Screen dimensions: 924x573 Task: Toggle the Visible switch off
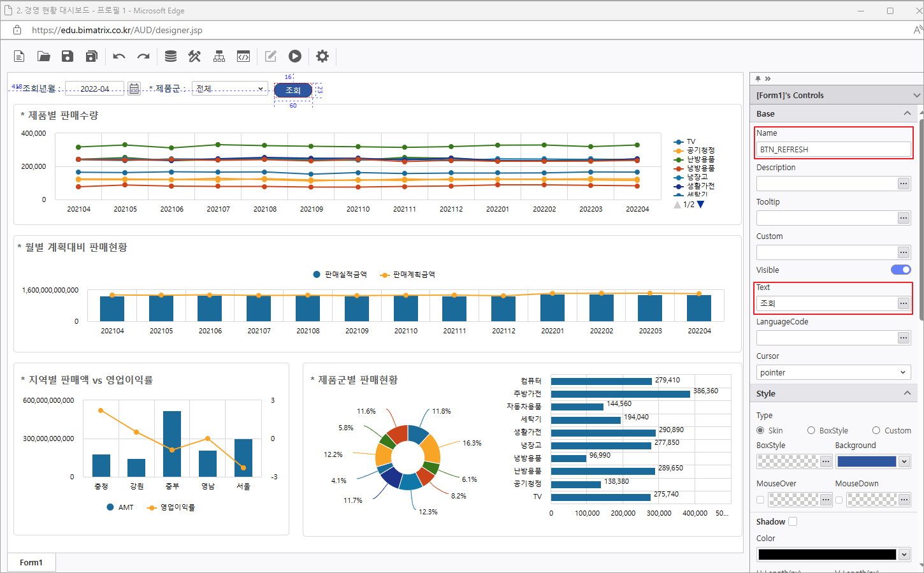[x=901, y=270]
